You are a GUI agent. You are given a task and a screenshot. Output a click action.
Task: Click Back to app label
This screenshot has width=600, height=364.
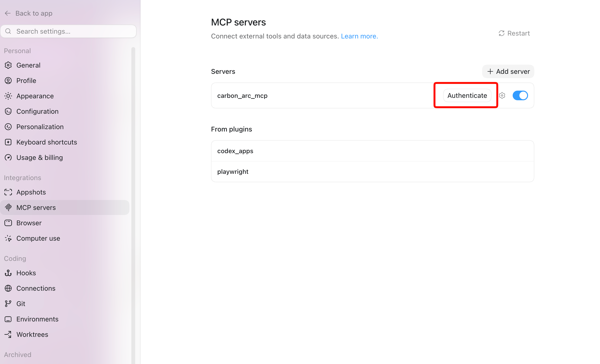point(34,13)
